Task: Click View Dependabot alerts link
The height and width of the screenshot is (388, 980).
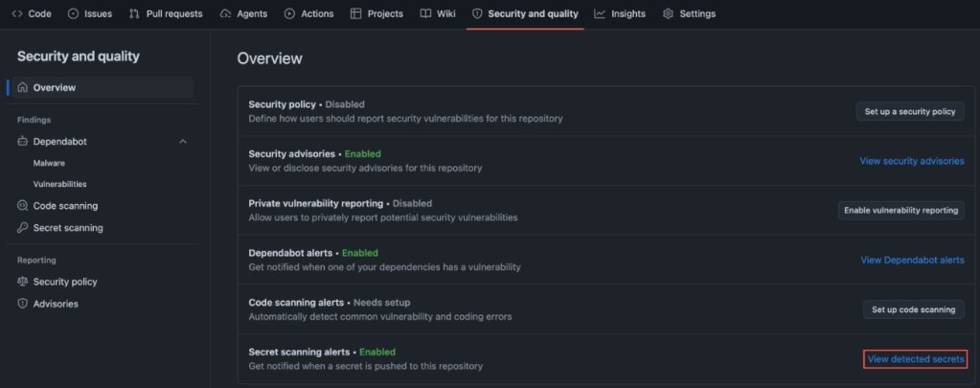Action: point(913,260)
